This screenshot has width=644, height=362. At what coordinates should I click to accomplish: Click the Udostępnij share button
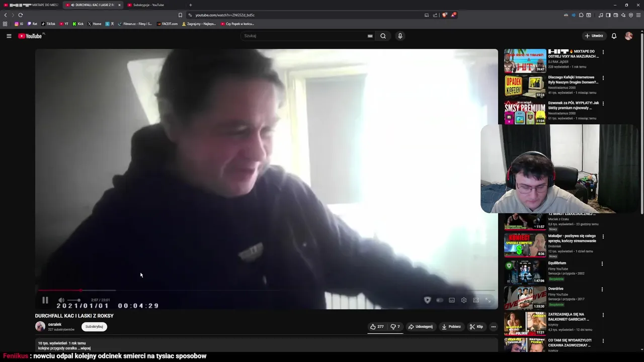pos(421,326)
